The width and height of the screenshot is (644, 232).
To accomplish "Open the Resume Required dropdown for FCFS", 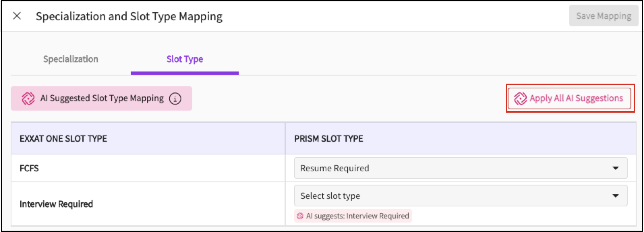I will (460, 168).
